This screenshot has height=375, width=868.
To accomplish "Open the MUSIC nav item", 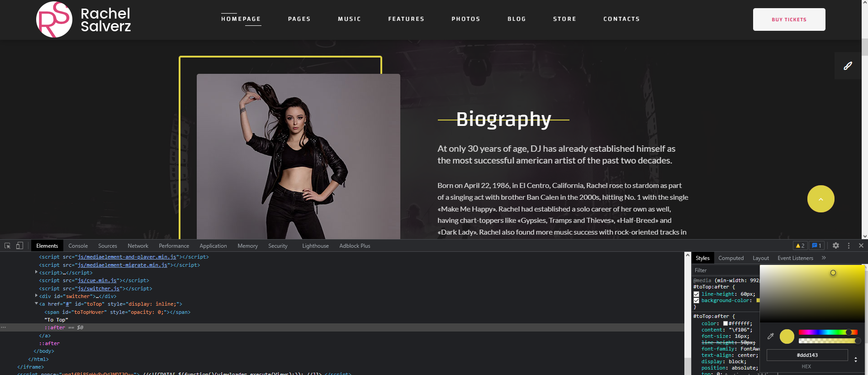I will (349, 19).
